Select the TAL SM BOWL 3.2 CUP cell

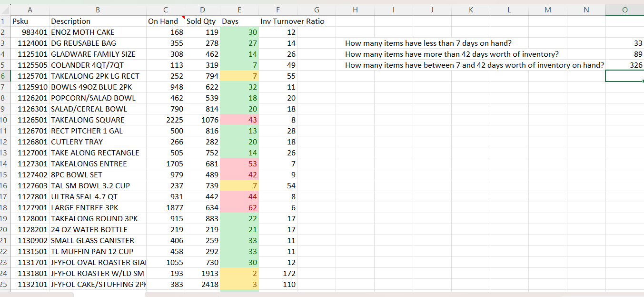click(x=98, y=185)
